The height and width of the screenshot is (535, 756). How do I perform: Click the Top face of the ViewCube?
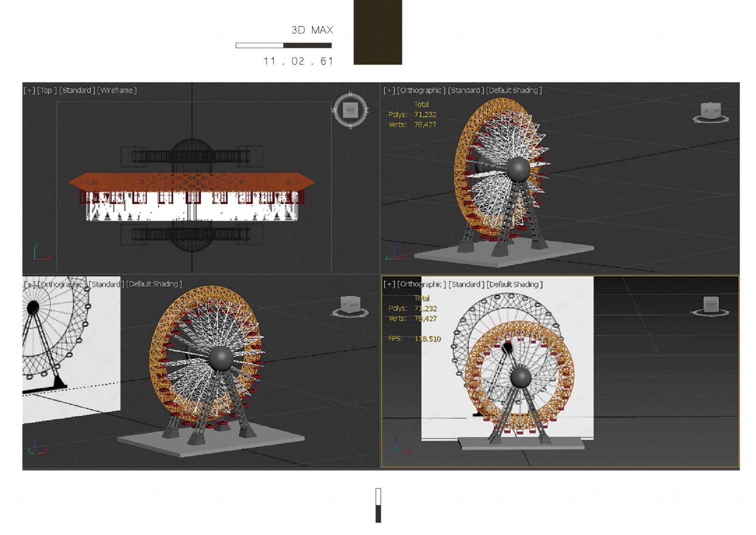coord(351,110)
